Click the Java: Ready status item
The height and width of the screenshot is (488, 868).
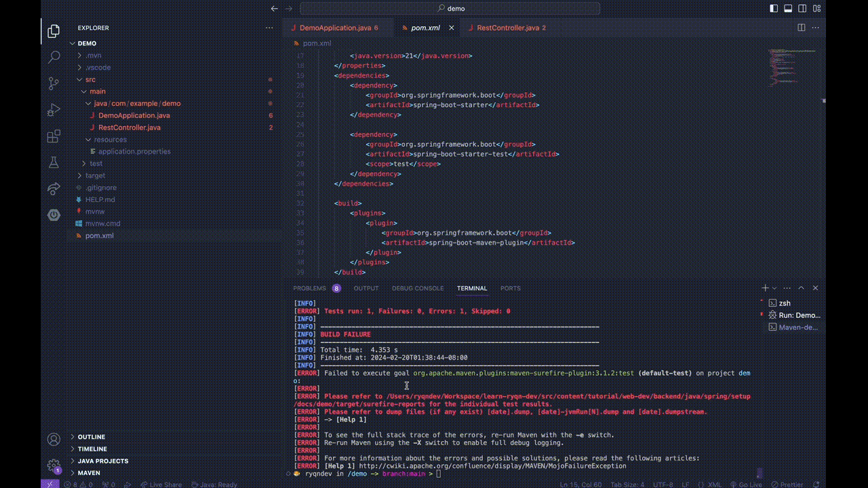215,484
